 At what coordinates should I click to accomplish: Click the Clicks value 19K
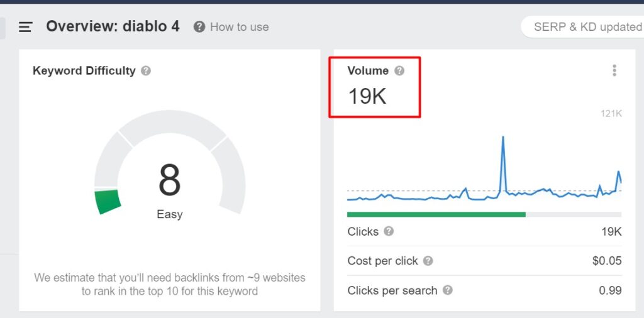pyautogui.click(x=611, y=231)
